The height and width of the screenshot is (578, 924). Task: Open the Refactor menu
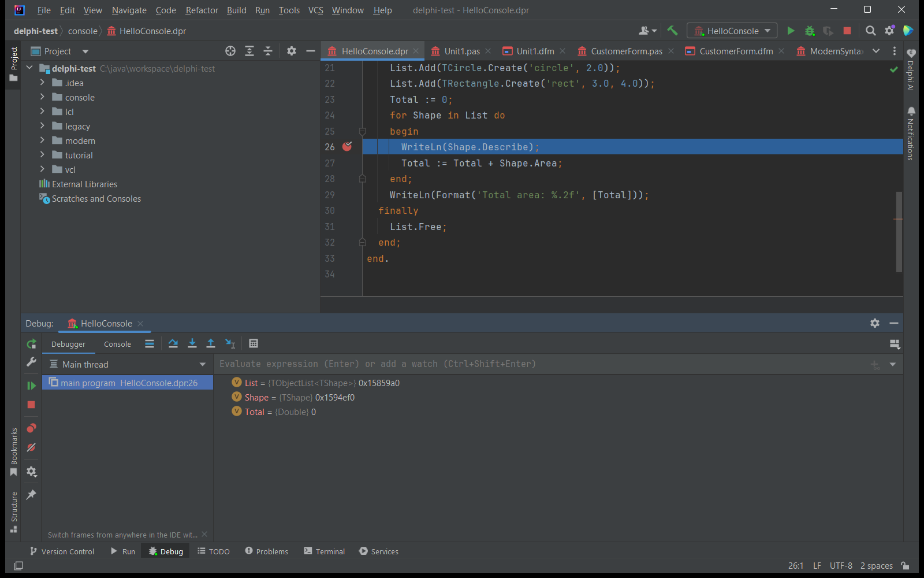(202, 10)
